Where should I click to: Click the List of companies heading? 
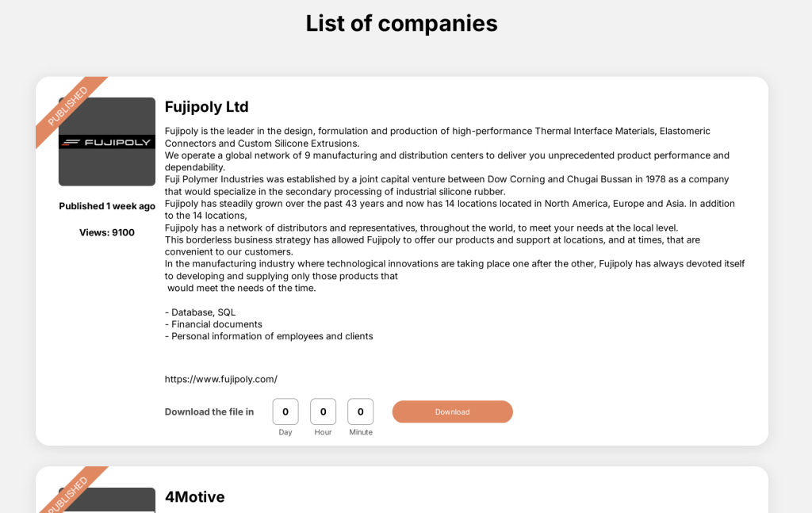coord(401,23)
